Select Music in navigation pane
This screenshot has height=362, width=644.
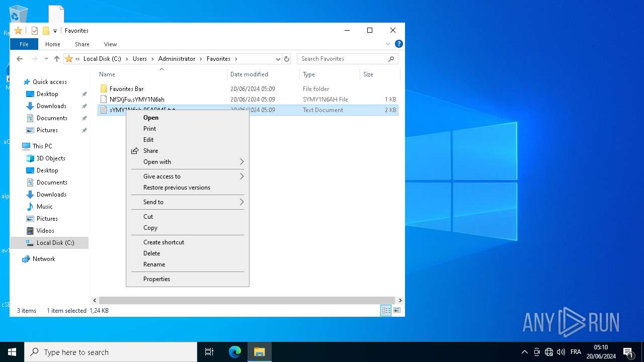click(x=44, y=207)
